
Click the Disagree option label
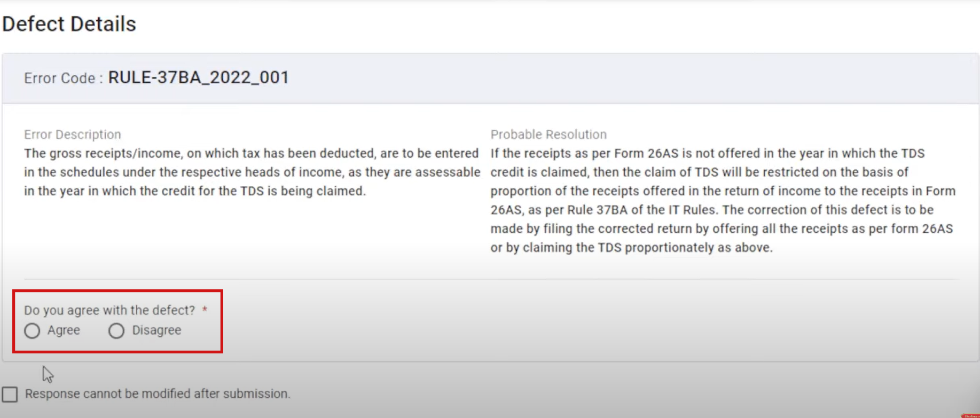click(156, 330)
